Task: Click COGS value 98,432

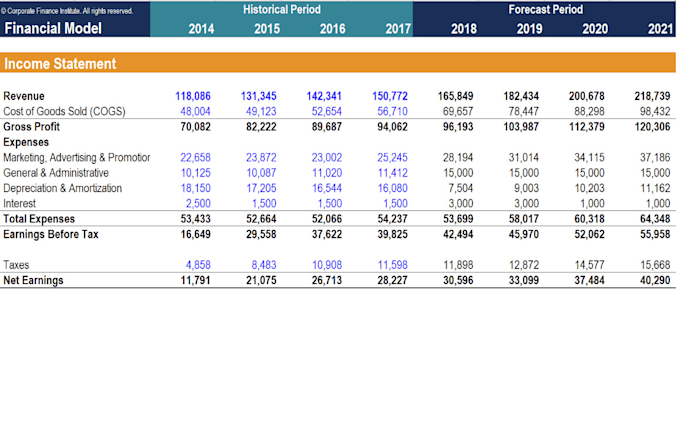Action: click(655, 112)
